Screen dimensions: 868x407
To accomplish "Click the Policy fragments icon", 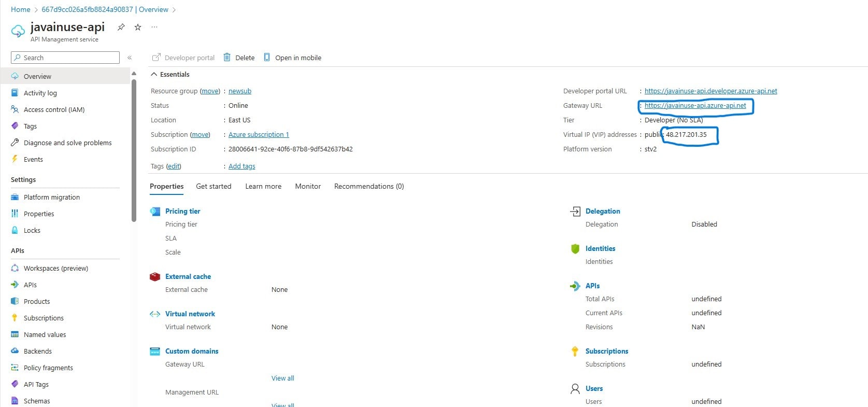I will tap(15, 368).
